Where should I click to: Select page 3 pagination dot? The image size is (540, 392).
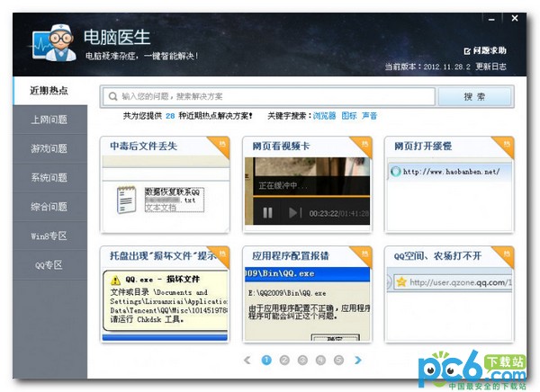coord(302,360)
